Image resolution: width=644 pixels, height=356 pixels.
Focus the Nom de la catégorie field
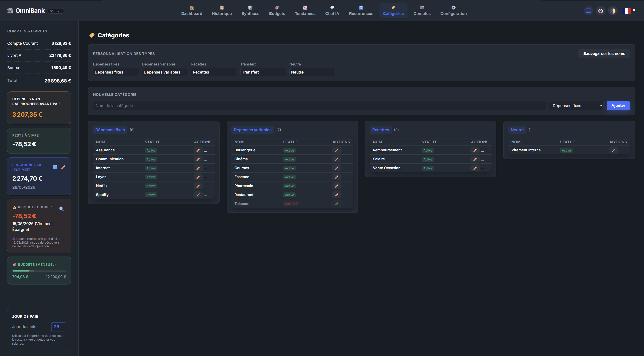319,106
